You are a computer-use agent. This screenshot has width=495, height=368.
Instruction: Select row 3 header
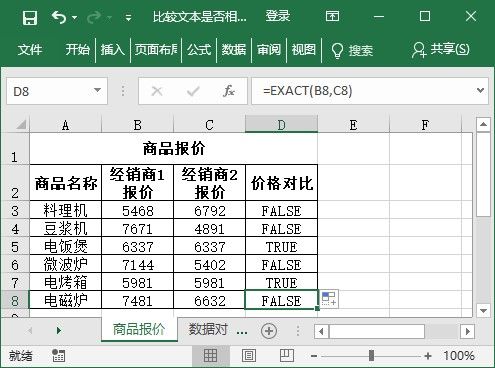[15, 210]
